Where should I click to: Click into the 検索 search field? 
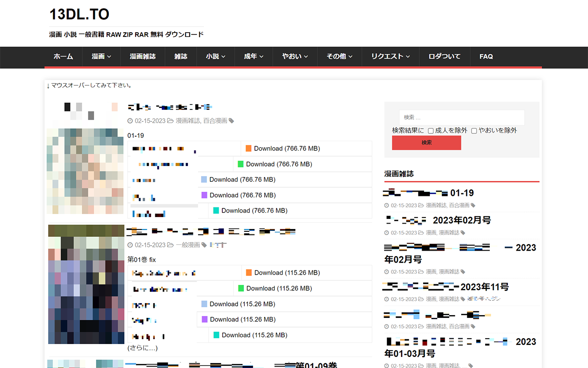pos(461,117)
